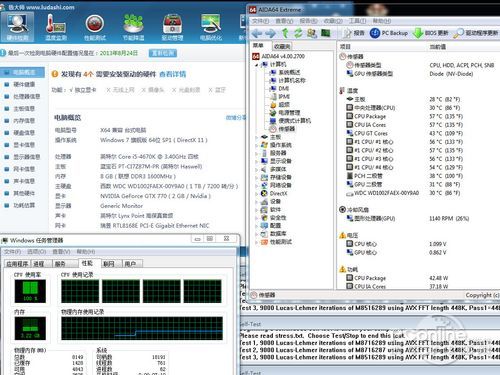Open 性能测试 benchmark icon in Ludashi toolbar
Viewport: 500px width, 375px height.
coord(95,27)
